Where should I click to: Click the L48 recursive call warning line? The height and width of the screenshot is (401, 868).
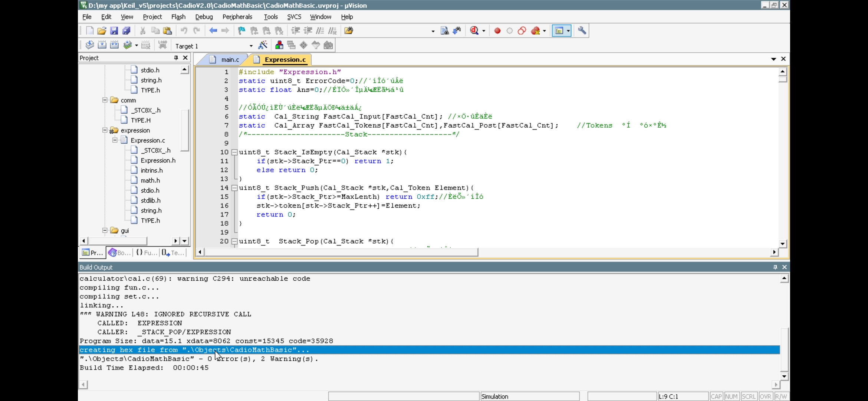[165, 314]
